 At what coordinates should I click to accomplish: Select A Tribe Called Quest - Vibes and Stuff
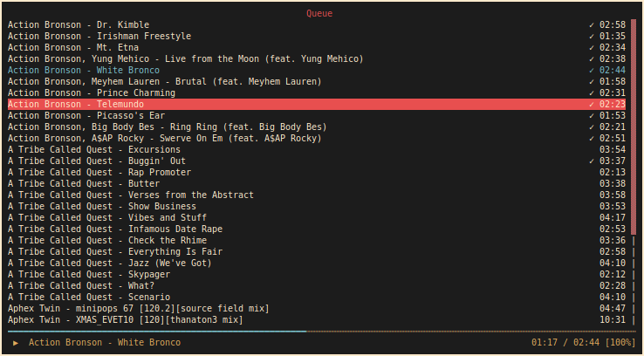pyautogui.click(x=107, y=217)
